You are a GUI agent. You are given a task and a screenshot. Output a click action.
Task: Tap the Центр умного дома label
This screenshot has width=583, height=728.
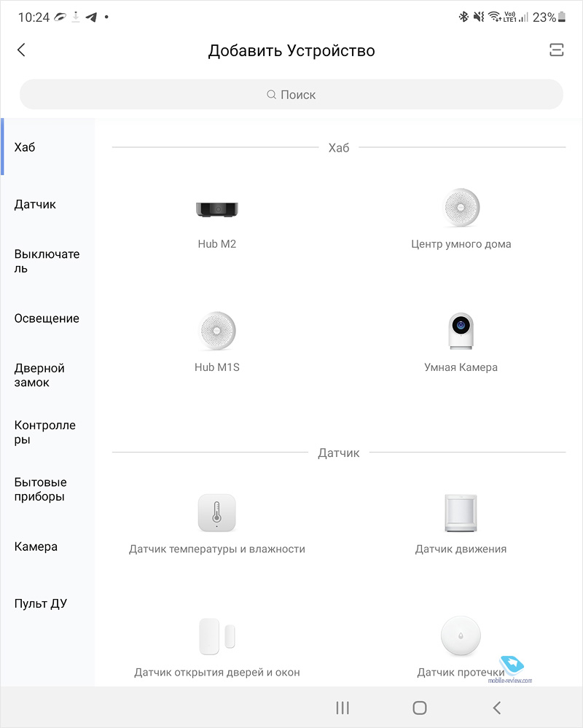click(x=461, y=243)
